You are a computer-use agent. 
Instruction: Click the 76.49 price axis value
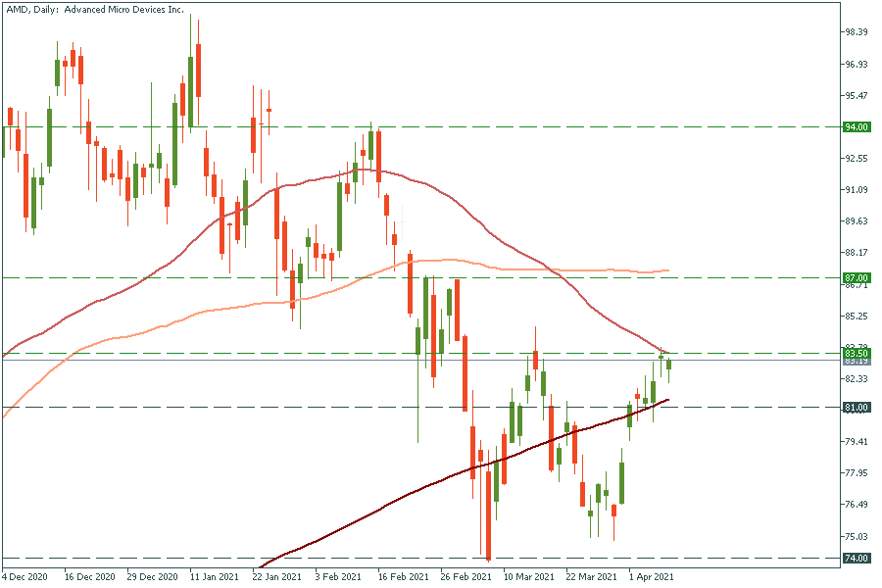[x=857, y=505]
